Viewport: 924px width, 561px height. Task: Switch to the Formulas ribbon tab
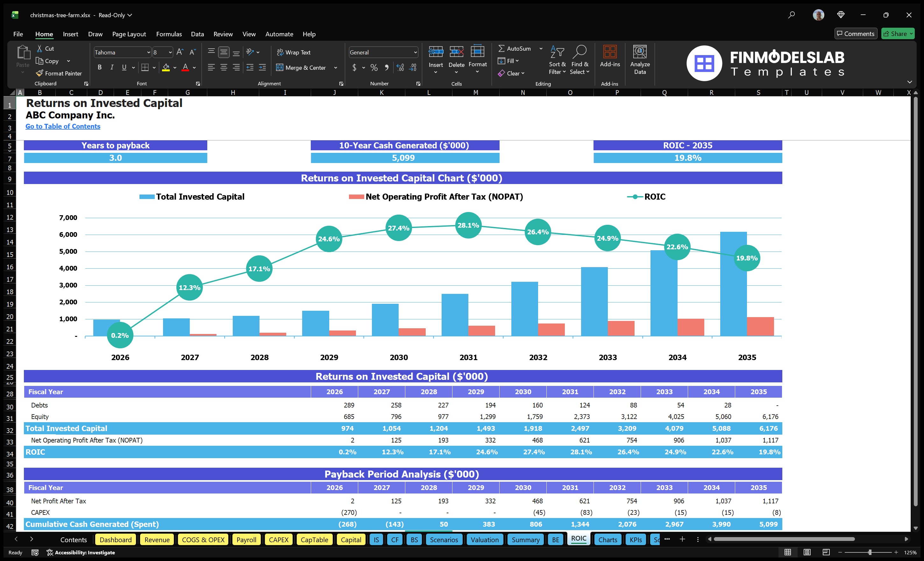(x=169, y=34)
